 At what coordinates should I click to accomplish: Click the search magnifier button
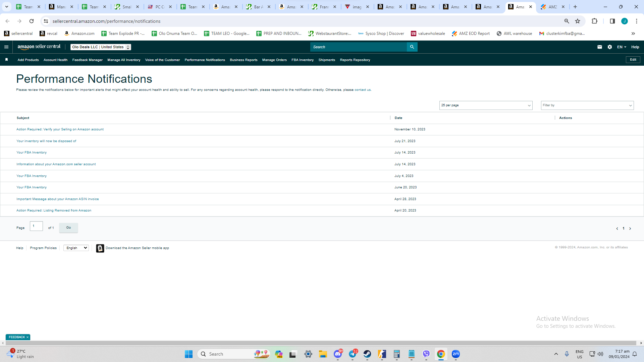(412, 47)
